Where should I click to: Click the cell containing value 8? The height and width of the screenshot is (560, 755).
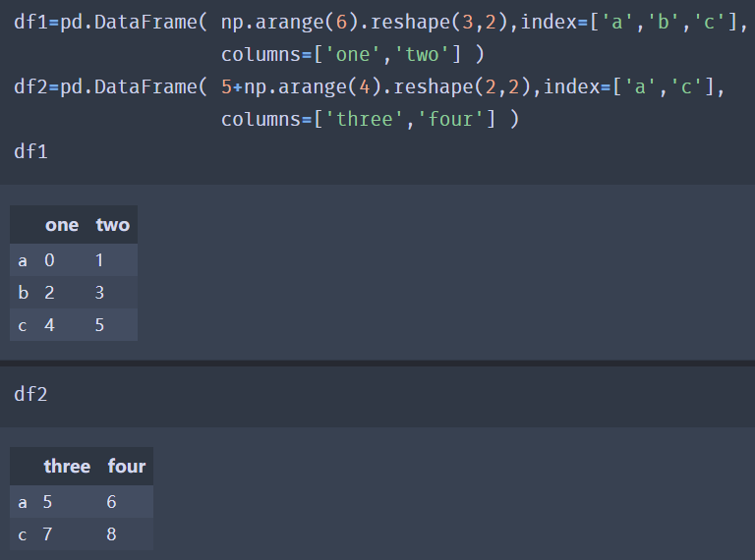coord(113,534)
